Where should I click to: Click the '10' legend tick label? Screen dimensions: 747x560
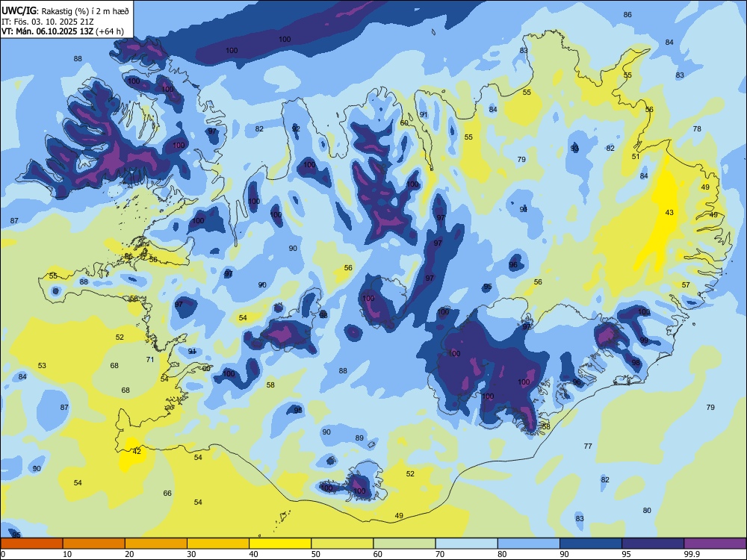67,554
